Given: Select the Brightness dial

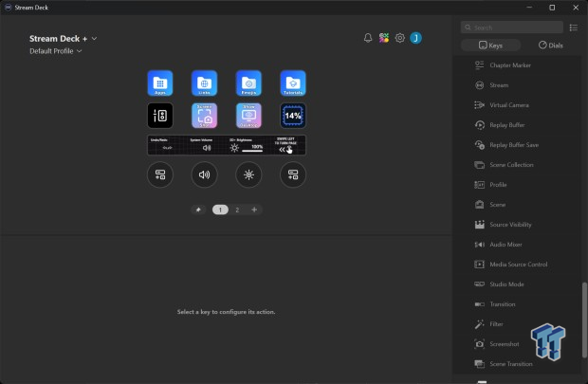Looking at the screenshot, I should click(248, 174).
